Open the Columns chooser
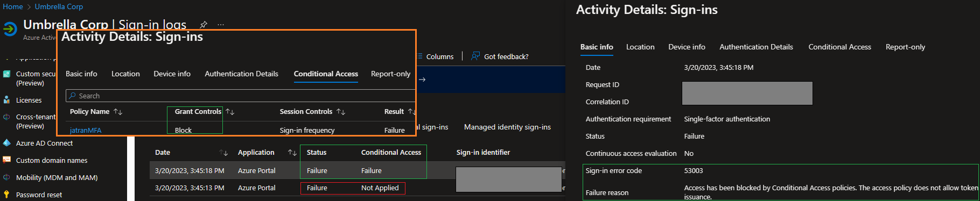Viewport: 980px width, 201px height. coord(436,56)
